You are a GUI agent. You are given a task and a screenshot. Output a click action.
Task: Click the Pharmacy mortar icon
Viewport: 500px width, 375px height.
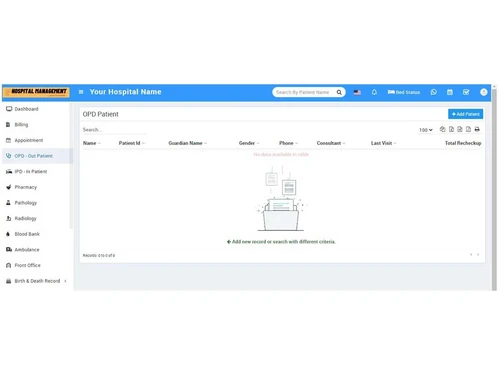[9, 187]
